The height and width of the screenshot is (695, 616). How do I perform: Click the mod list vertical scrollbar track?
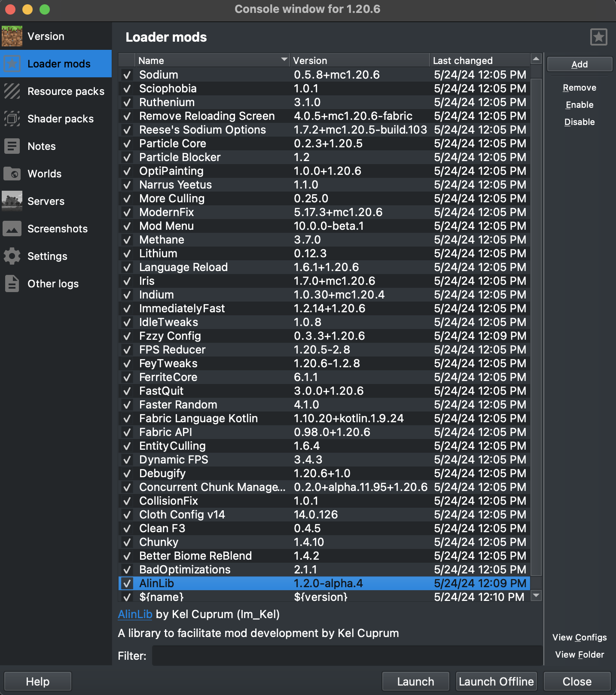[x=536, y=327]
